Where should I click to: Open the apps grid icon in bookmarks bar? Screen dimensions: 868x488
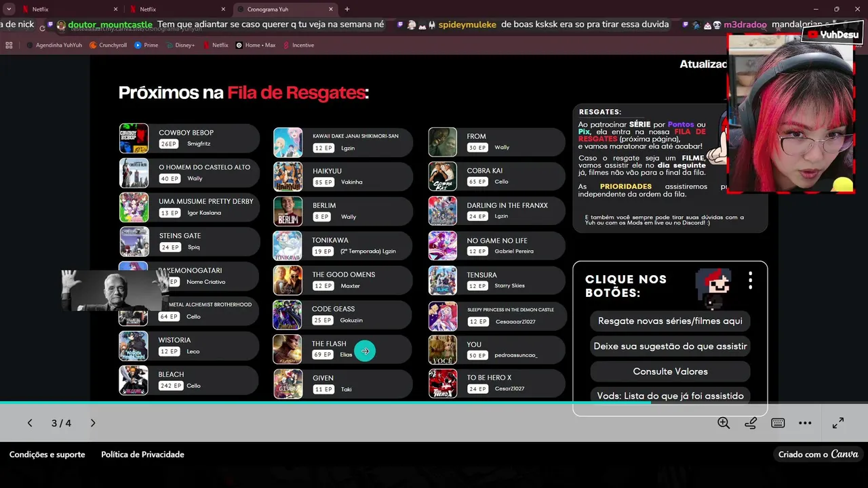click(9, 45)
